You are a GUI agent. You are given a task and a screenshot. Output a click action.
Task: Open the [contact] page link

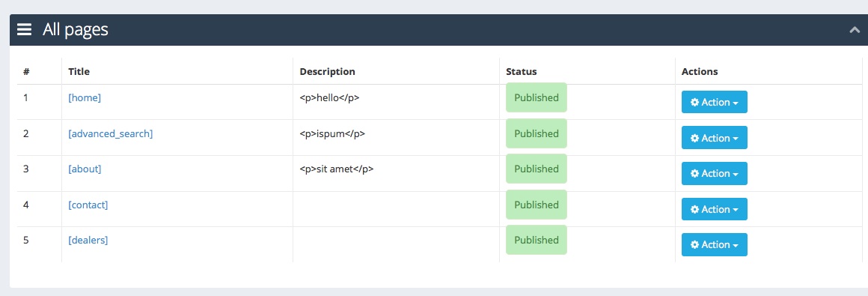(x=88, y=205)
